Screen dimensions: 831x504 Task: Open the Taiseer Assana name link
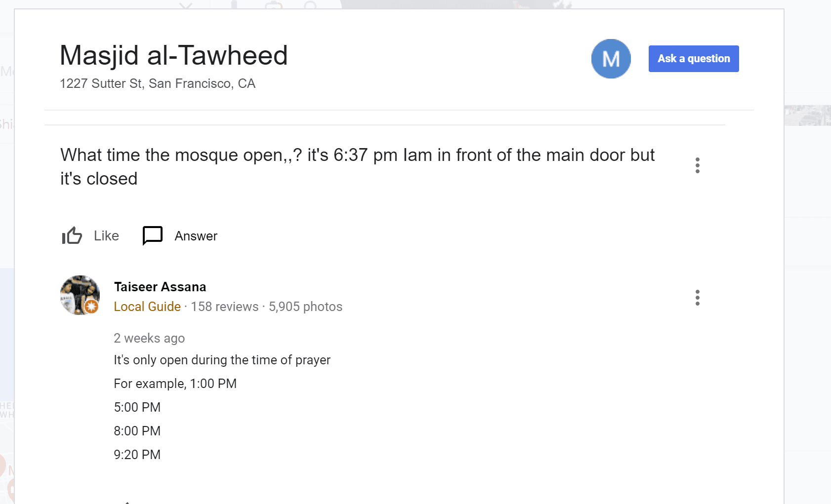click(x=160, y=287)
